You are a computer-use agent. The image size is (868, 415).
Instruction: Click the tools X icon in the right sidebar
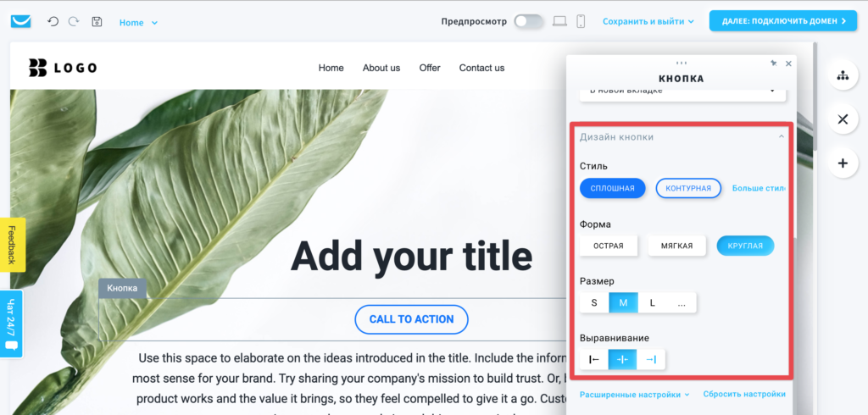click(x=843, y=119)
